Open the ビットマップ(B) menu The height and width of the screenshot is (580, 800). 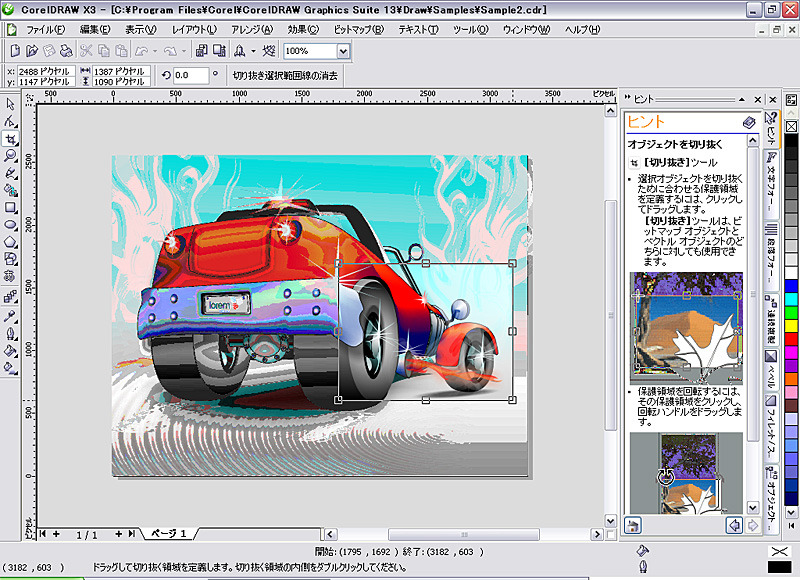coord(359,30)
